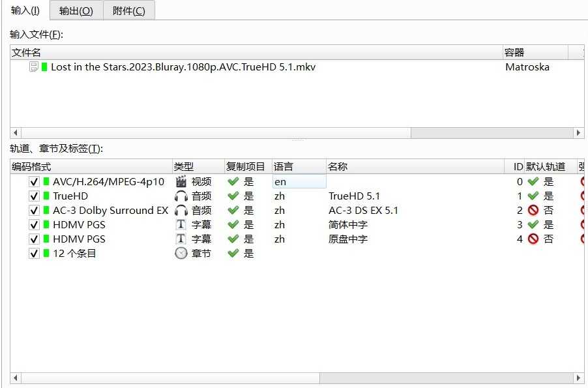
Task: Click left arrow of the tracks list scrollbar
Action: coord(16,378)
